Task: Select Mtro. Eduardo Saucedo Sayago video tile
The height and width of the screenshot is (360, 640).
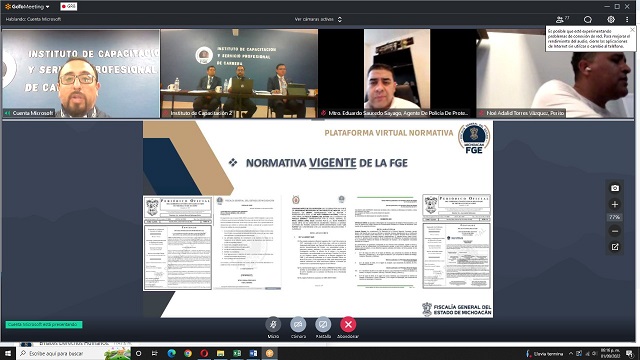Action: coord(397,73)
